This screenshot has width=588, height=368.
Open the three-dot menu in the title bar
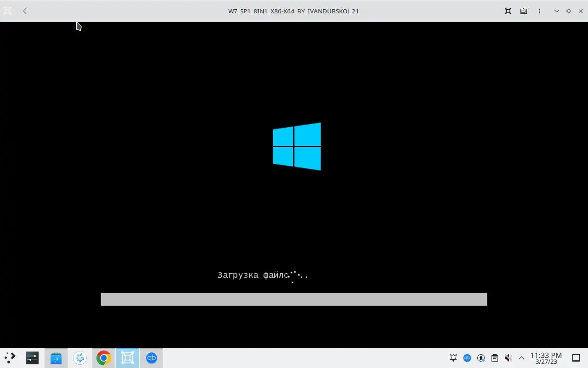(x=539, y=11)
